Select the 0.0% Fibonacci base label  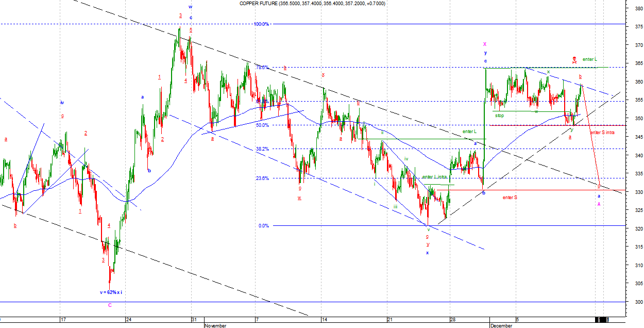[x=263, y=225]
